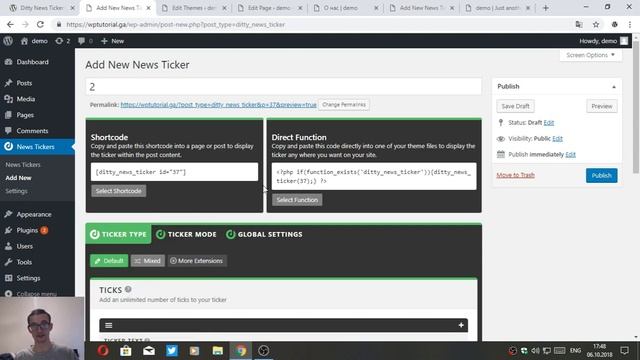
Task: Click the blue Publish button
Action: 602,176
